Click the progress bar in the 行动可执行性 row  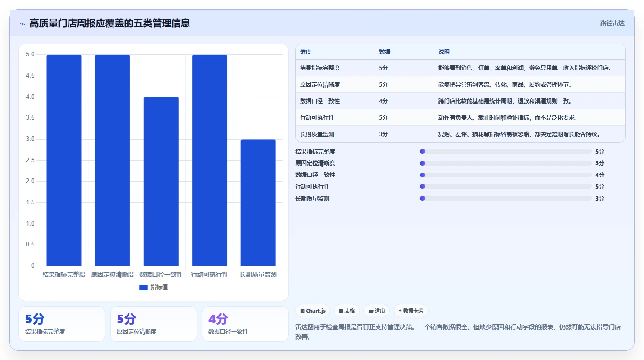pyautogui.click(x=506, y=187)
